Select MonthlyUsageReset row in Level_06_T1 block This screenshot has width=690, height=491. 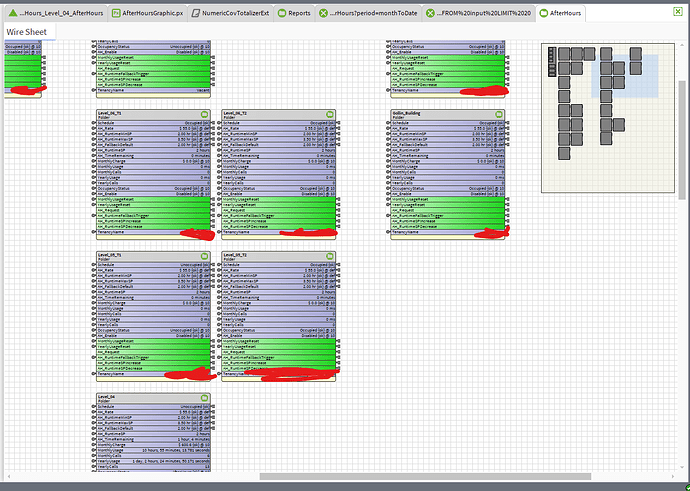click(x=153, y=199)
